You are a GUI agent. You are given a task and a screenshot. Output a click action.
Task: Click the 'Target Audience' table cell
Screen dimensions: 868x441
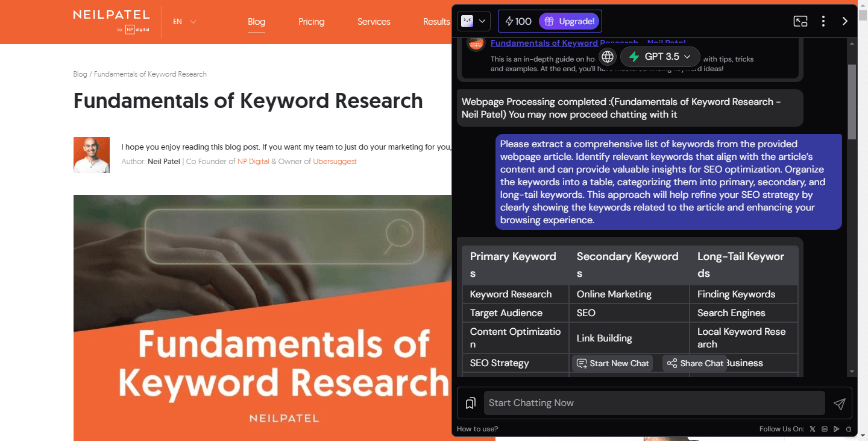click(x=515, y=313)
